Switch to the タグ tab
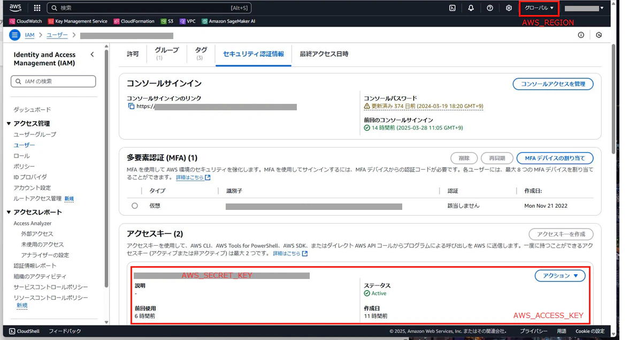644x340 pixels. (201, 53)
